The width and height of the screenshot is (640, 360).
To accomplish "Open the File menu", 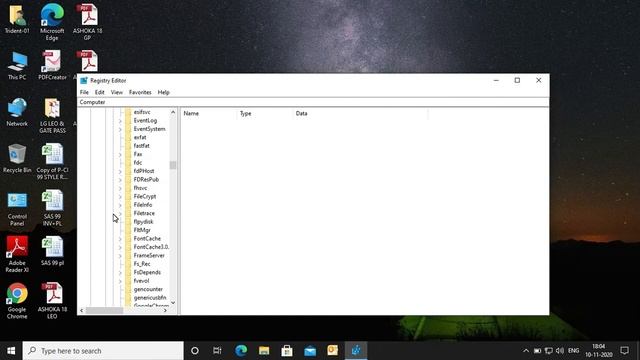I will pyautogui.click(x=84, y=92).
